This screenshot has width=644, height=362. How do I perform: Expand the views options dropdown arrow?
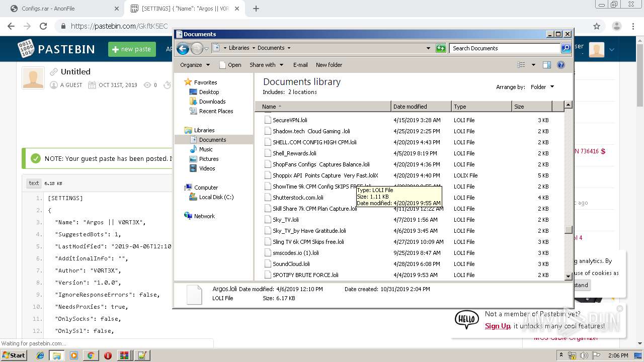tap(533, 65)
